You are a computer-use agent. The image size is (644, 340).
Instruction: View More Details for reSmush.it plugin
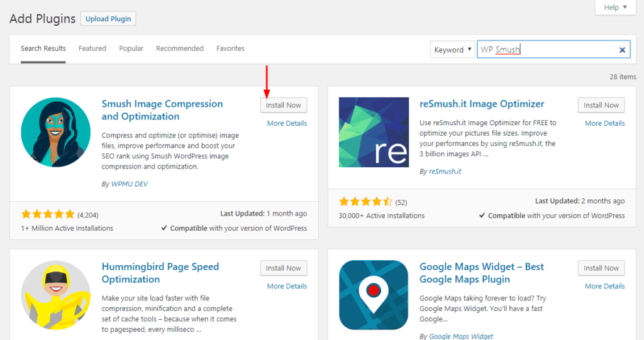pyautogui.click(x=605, y=123)
